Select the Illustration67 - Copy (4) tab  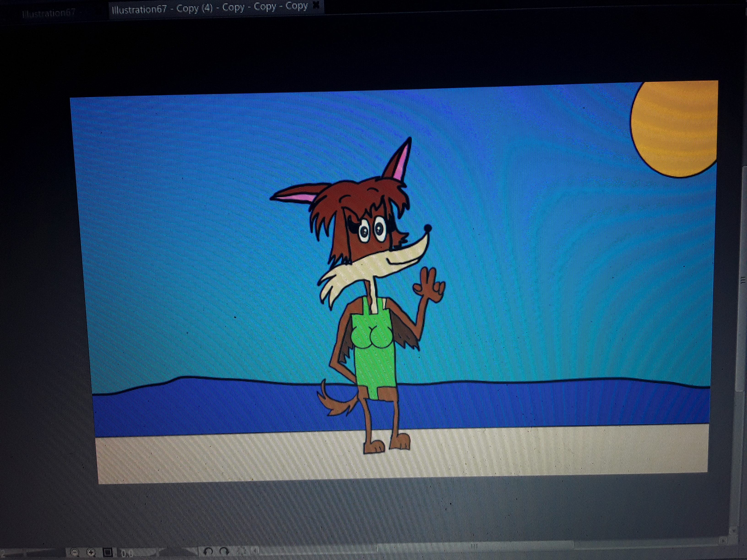(209, 7)
